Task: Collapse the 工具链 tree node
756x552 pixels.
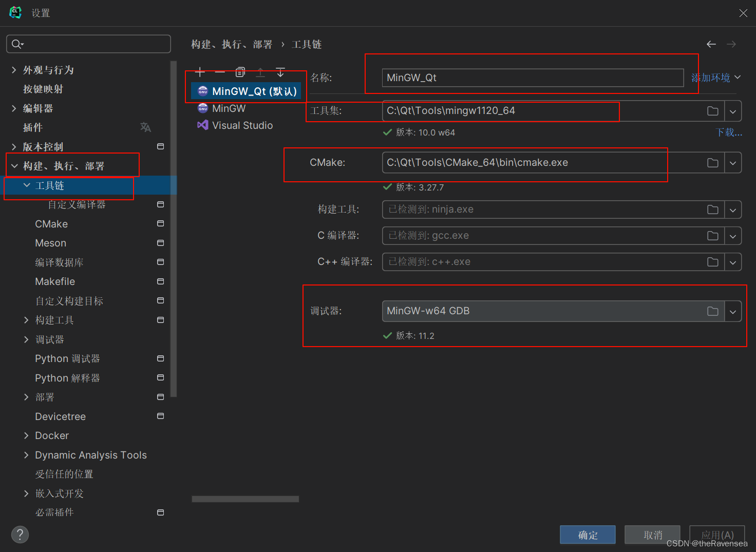Action: click(x=27, y=185)
